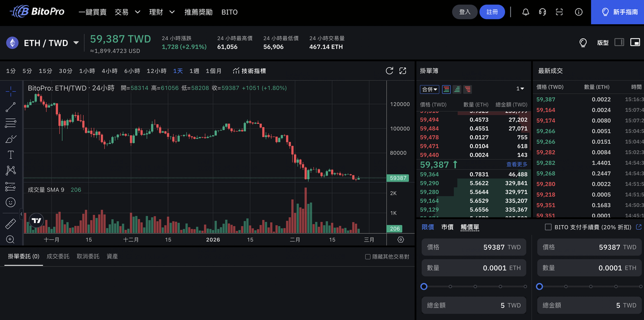Screen dimensions: 644x320
Task: Click the 註冊 sign-up button
Action: tap(492, 12)
